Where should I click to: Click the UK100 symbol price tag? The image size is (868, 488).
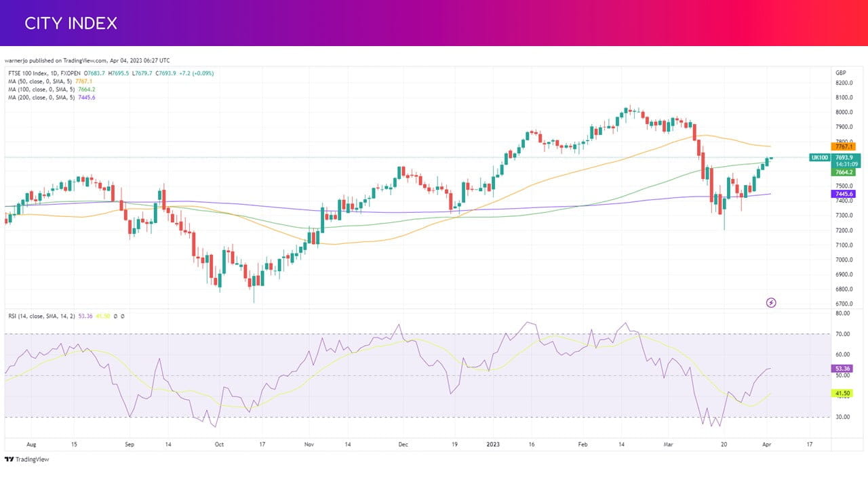pos(820,157)
